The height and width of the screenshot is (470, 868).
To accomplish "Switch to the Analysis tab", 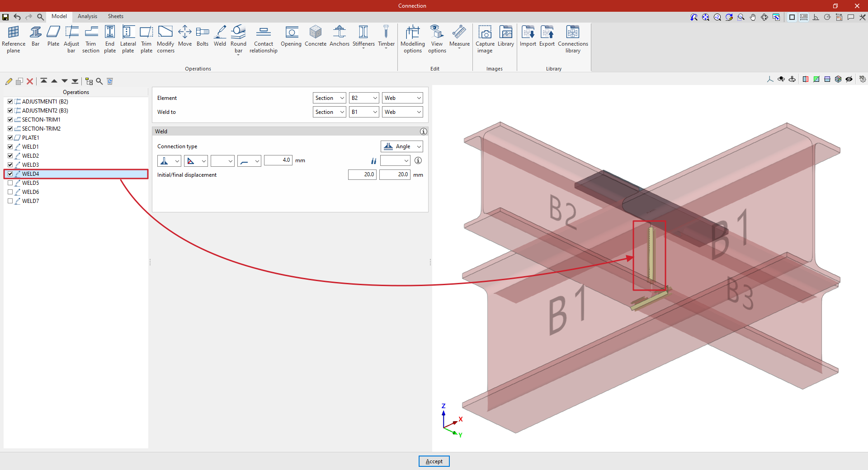I will pyautogui.click(x=87, y=16).
